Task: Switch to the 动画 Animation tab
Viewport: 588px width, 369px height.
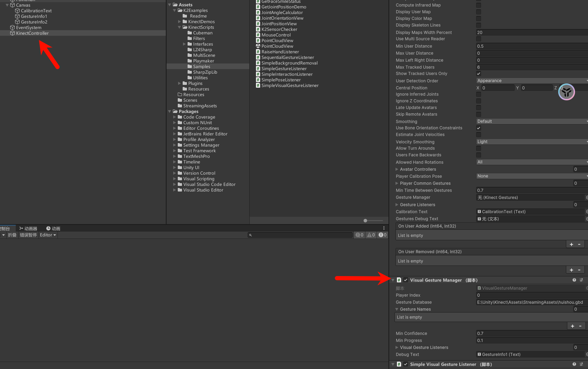Action: (53, 228)
